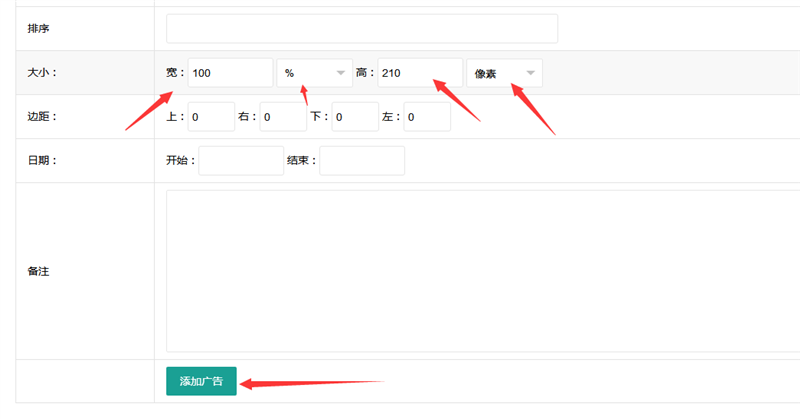Select the 下 bottom margin input
The height and width of the screenshot is (419, 800).
355,117
